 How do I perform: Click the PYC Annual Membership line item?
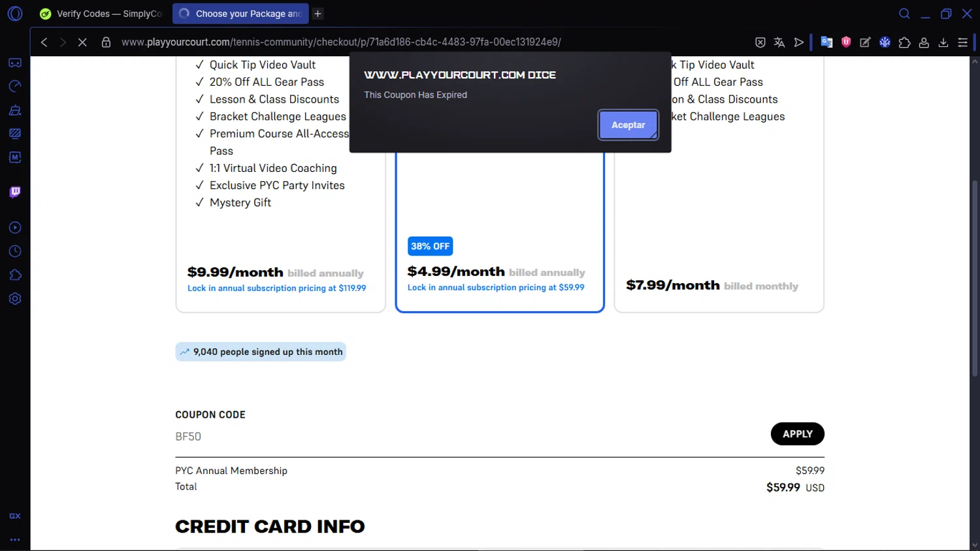coord(231,471)
